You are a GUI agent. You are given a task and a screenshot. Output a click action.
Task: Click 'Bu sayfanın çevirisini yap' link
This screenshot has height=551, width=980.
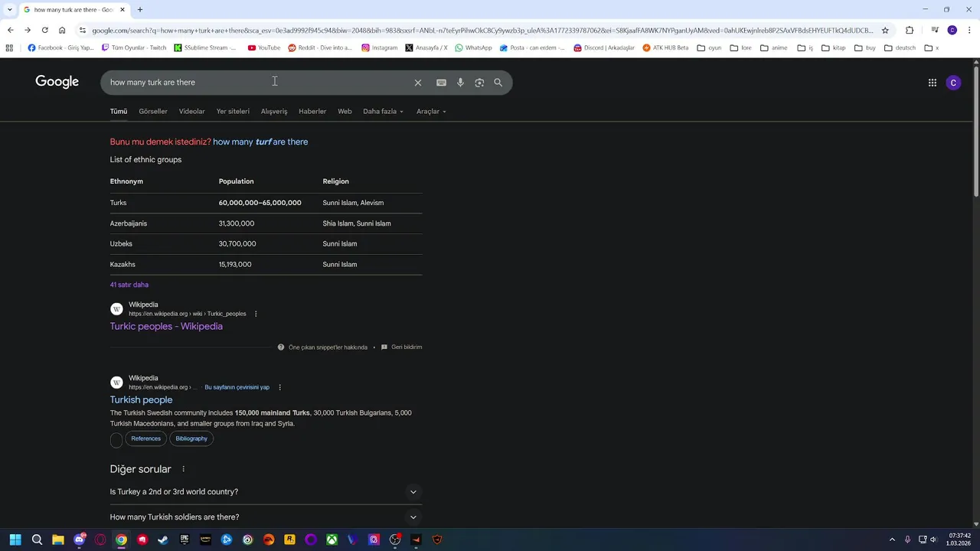coord(237,387)
